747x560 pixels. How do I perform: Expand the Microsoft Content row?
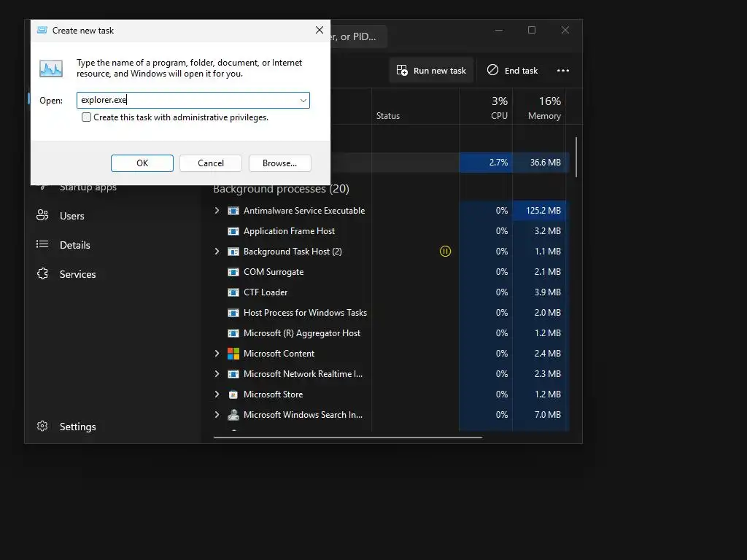[217, 354]
